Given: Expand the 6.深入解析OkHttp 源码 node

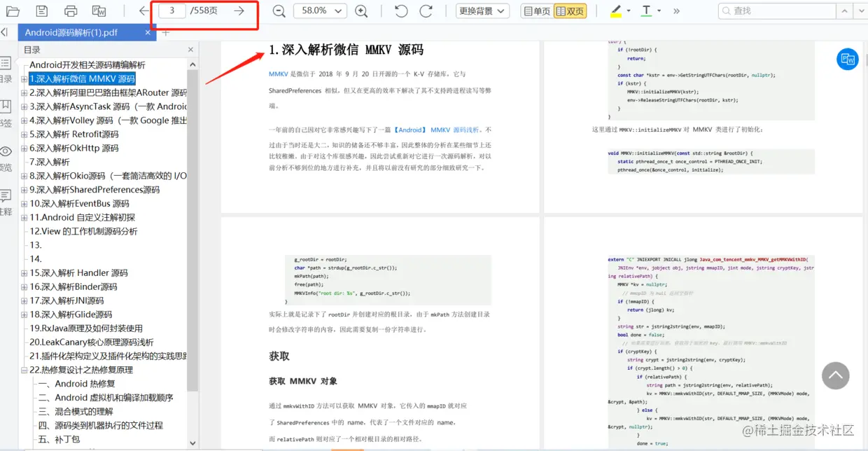Looking at the screenshot, I should coord(24,148).
